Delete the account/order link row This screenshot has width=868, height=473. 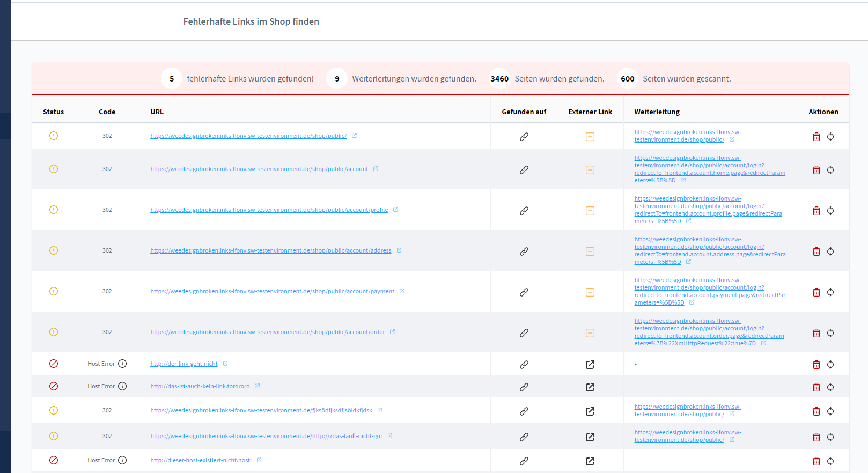[x=816, y=333]
